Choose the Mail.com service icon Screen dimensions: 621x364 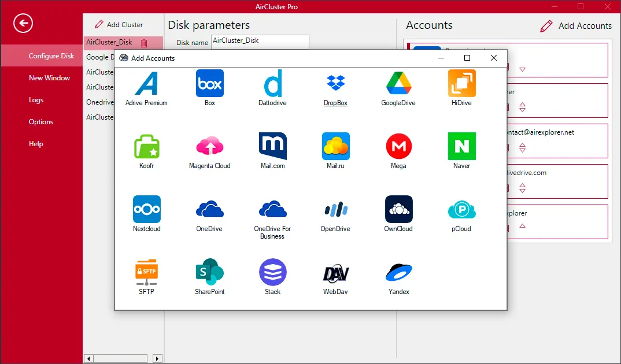[272, 146]
